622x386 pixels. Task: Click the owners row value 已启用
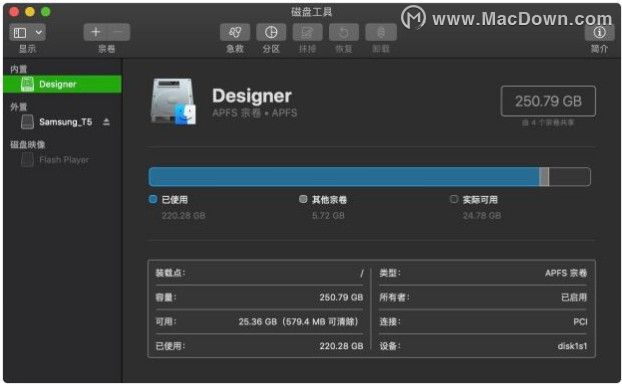(x=574, y=298)
